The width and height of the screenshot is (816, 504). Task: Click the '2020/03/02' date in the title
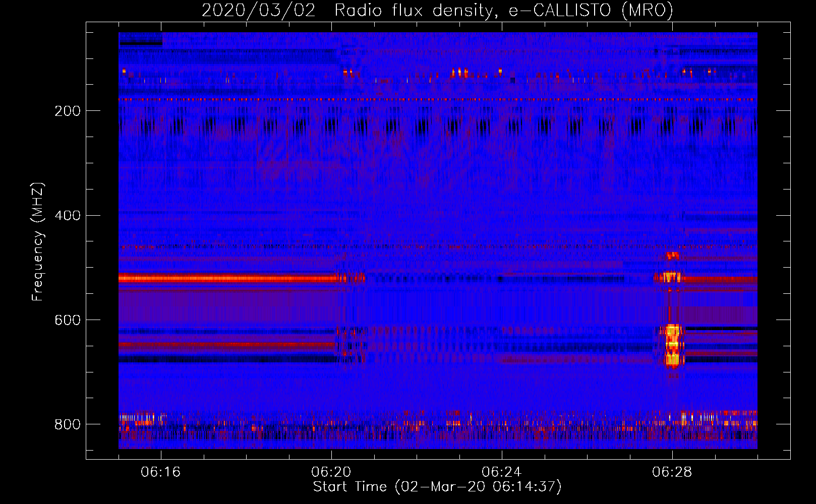tap(259, 10)
